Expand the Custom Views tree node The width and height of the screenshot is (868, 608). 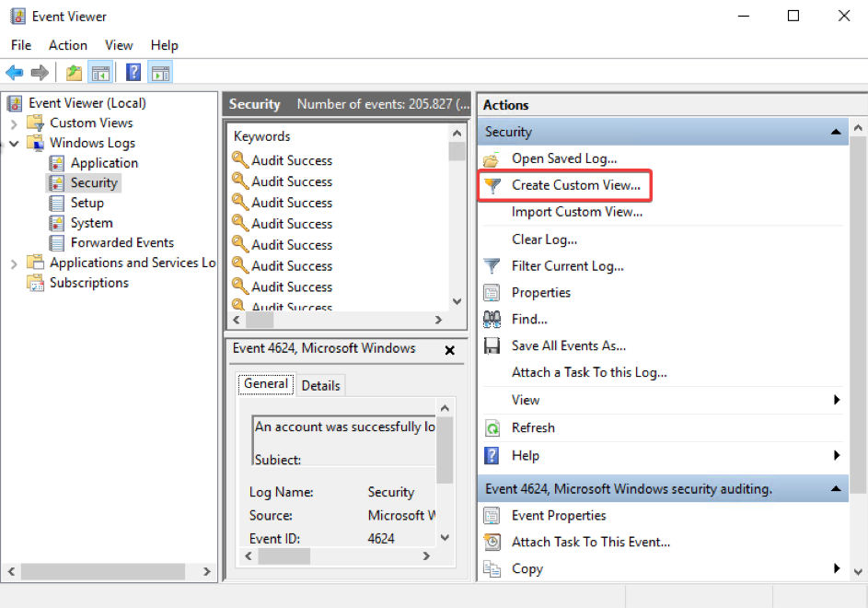(14, 123)
